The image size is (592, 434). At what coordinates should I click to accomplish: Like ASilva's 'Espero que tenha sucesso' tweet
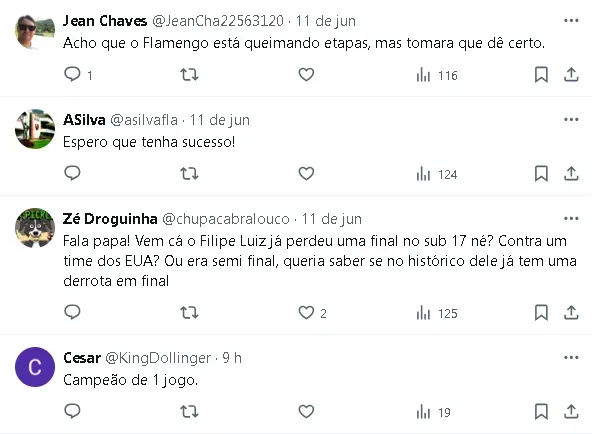[306, 174]
